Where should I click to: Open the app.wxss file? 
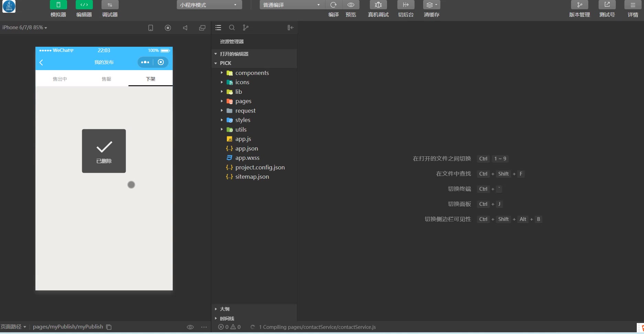click(x=254, y=158)
